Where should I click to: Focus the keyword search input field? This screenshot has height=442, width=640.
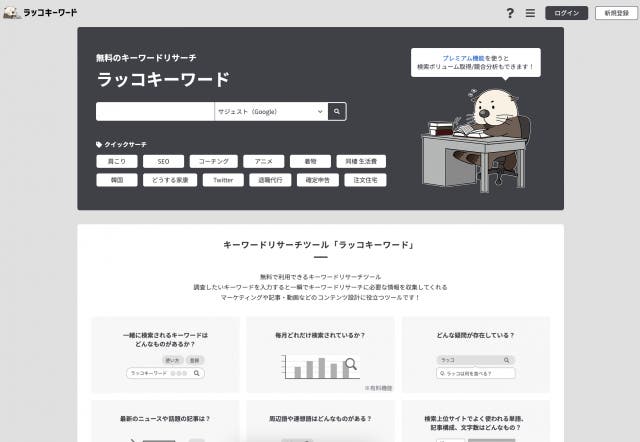(155, 111)
